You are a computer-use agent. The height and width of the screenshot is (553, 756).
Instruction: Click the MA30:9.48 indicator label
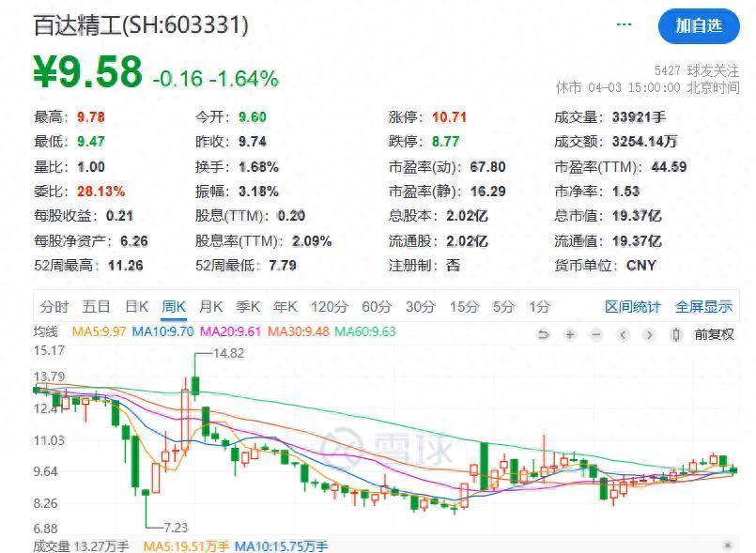(x=299, y=331)
